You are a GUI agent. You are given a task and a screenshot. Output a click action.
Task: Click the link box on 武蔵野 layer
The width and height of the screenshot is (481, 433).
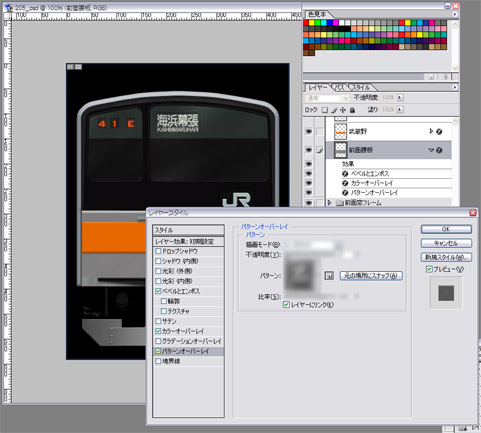tap(320, 132)
